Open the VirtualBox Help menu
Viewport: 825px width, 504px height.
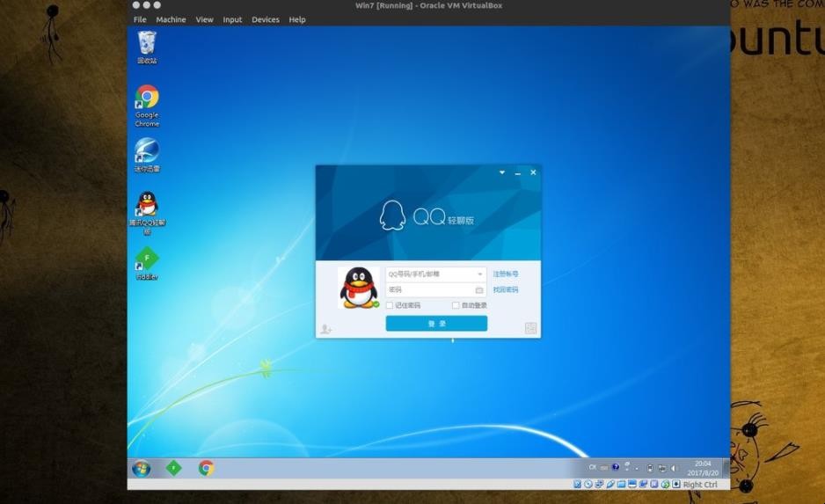[297, 19]
